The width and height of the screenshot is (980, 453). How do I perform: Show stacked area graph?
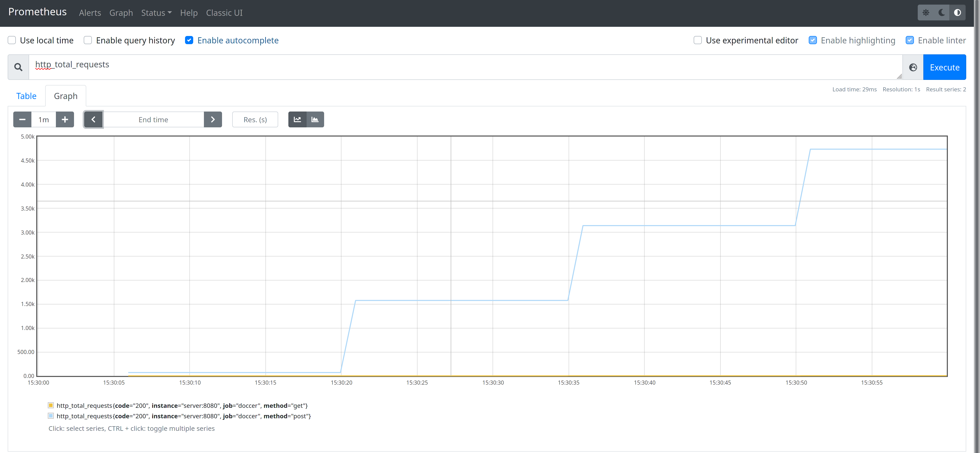tap(315, 119)
